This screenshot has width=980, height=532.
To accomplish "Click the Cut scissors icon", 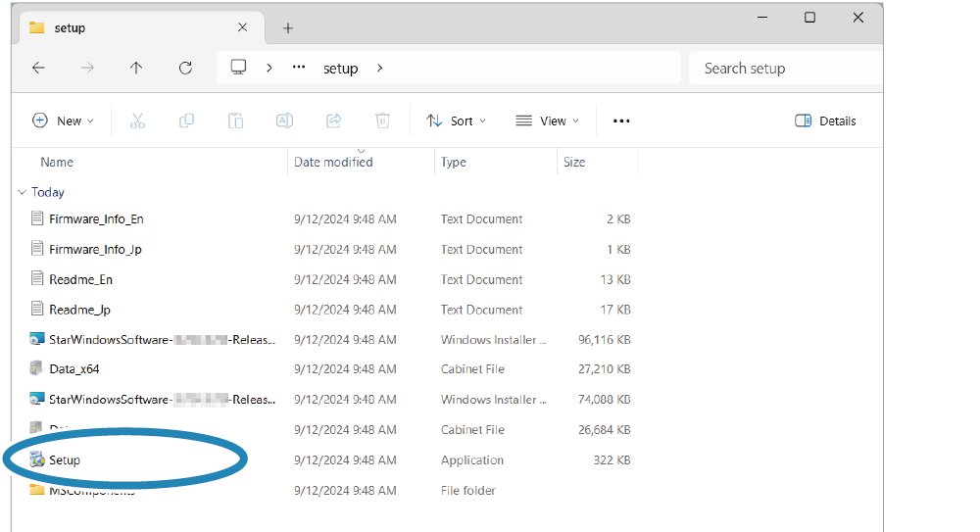I will tap(137, 121).
